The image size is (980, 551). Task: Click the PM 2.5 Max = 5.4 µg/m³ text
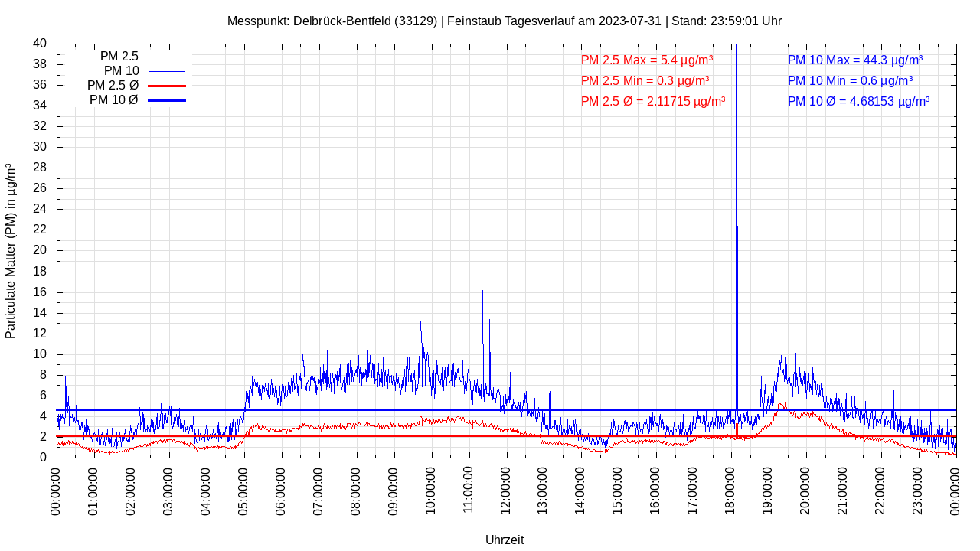click(x=647, y=60)
